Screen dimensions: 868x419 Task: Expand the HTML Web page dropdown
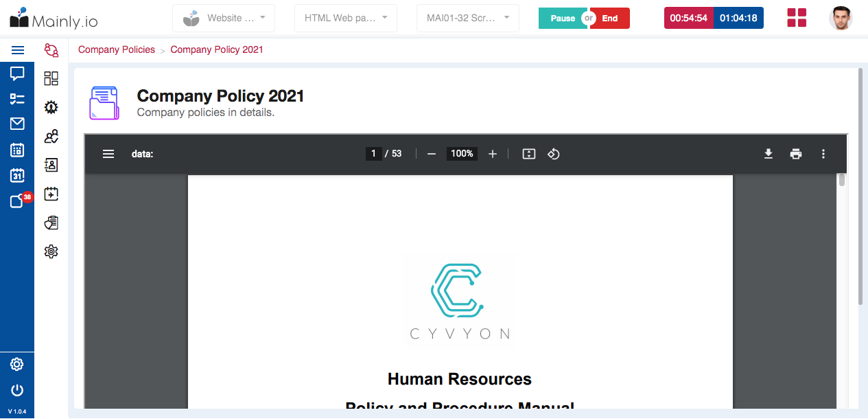[346, 18]
